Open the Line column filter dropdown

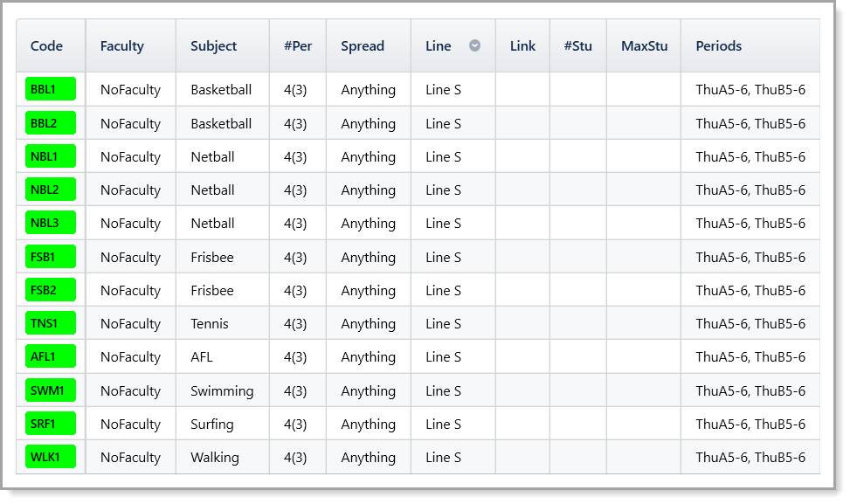pyautogui.click(x=474, y=46)
